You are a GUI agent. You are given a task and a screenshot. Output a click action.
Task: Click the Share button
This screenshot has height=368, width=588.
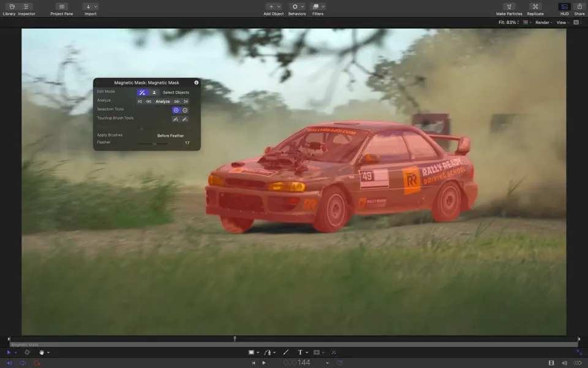[578, 8]
